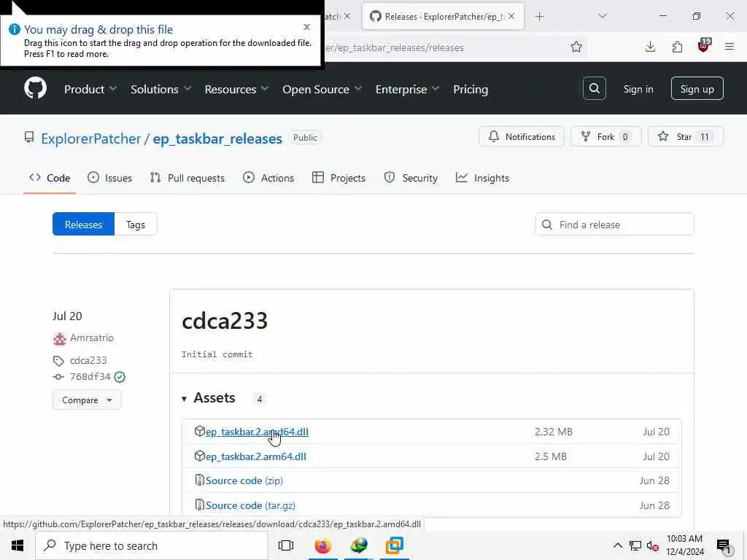Open the Windows notification center

click(724, 545)
